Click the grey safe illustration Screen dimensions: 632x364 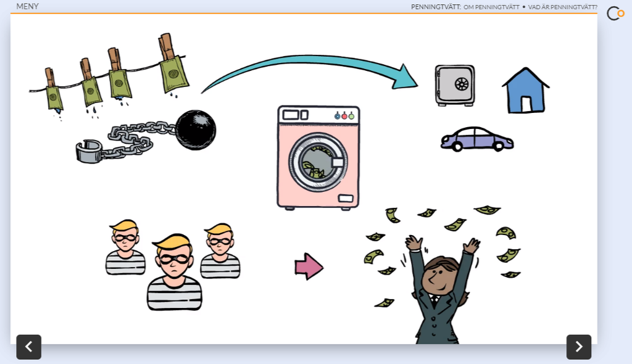[x=455, y=86]
